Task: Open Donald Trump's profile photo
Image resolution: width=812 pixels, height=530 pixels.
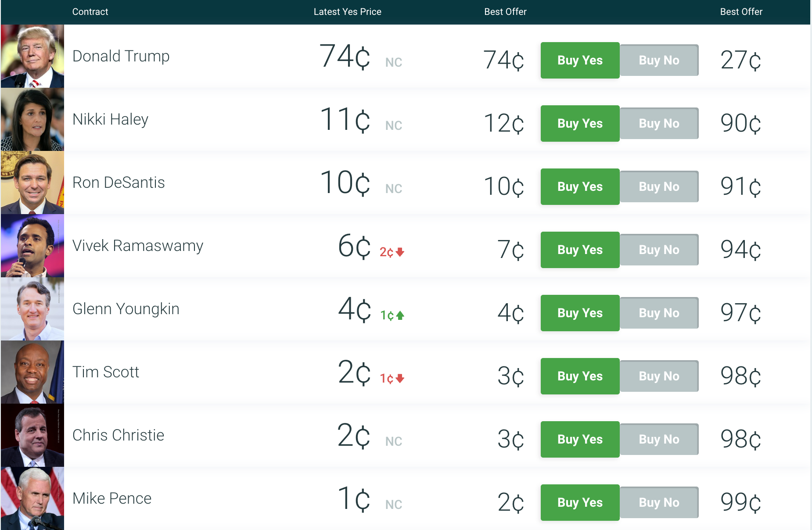Action: coord(32,56)
